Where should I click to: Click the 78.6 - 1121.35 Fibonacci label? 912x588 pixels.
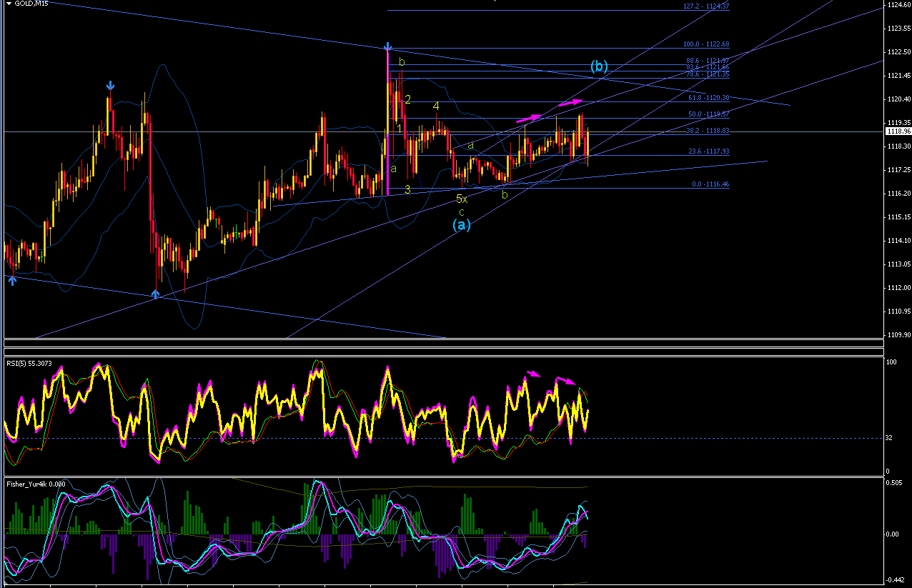[706, 74]
